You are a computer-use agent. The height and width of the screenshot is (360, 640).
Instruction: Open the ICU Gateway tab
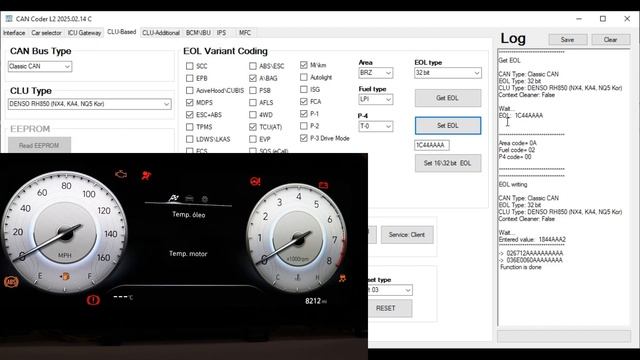84,33
